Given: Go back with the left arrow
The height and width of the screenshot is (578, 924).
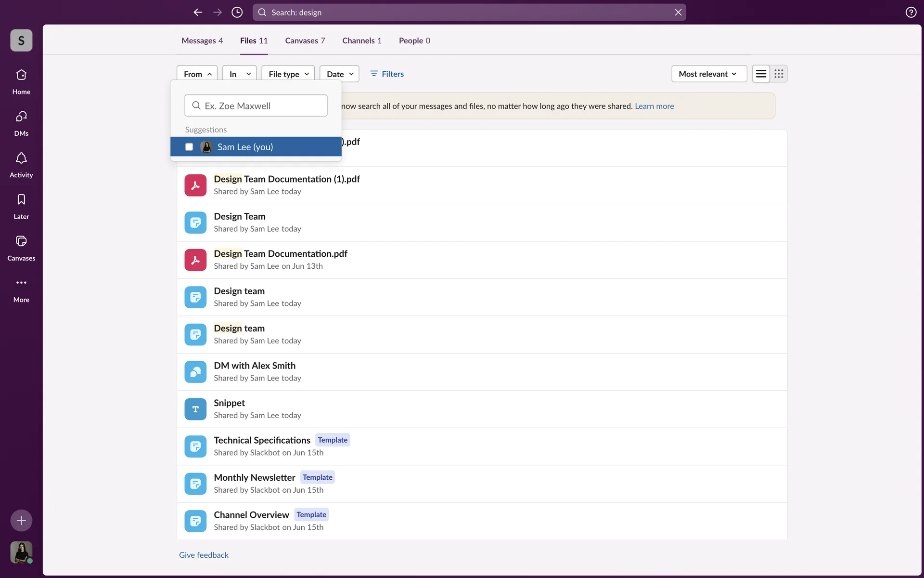Looking at the screenshot, I should [198, 12].
